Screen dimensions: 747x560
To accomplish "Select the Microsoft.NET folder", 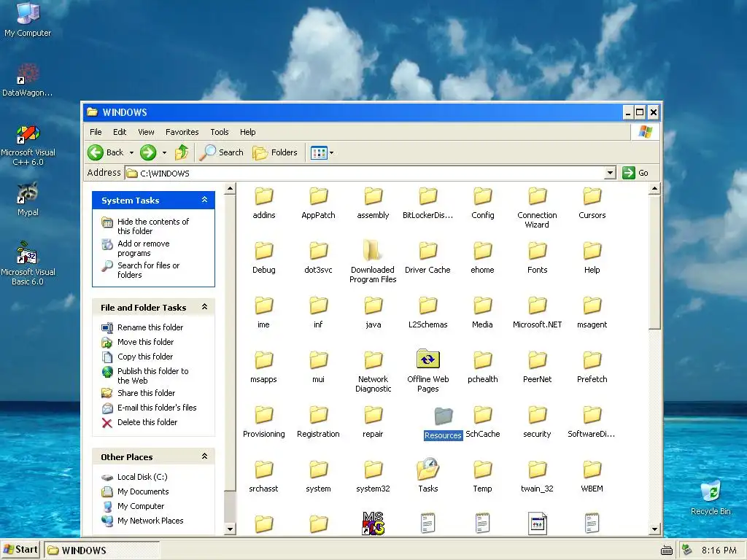I will pyautogui.click(x=538, y=312).
